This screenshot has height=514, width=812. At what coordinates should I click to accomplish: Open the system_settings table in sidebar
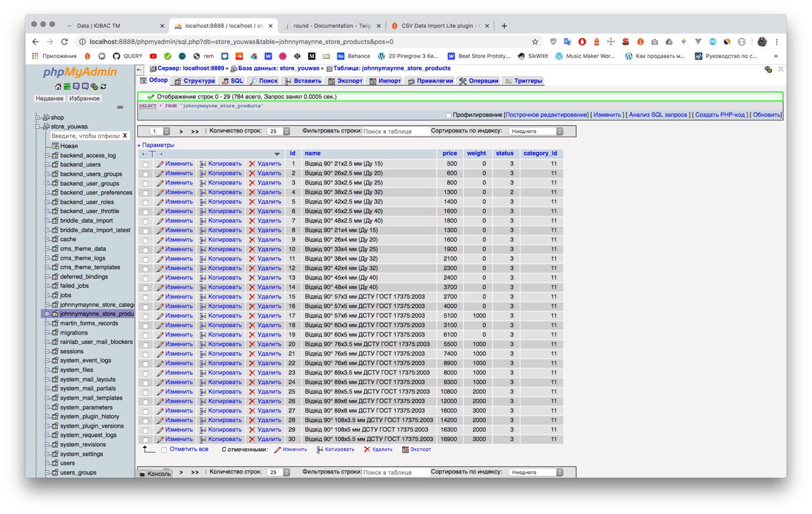(x=81, y=454)
